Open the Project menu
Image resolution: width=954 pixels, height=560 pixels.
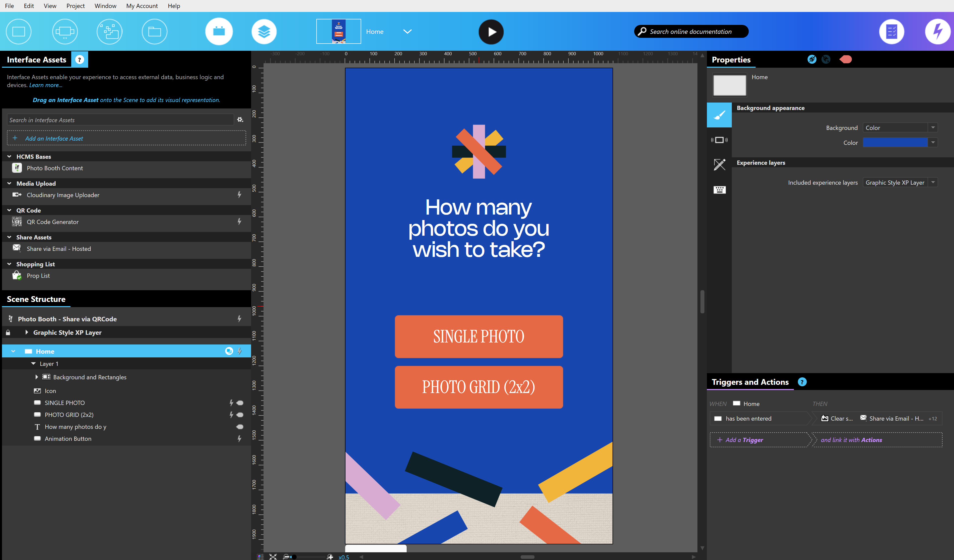75,6
